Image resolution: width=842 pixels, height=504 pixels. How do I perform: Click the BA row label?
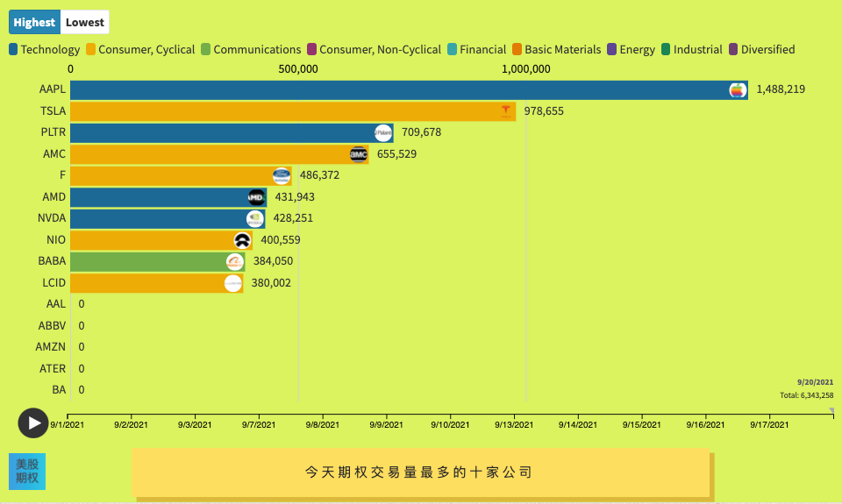tap(59, 390)
